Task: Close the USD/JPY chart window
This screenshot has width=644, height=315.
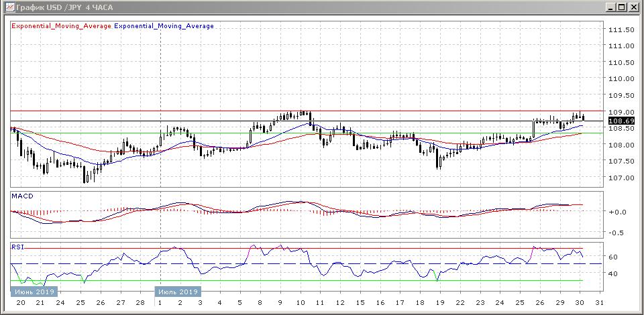Action: pyautogui.click(x=633, y=7)
